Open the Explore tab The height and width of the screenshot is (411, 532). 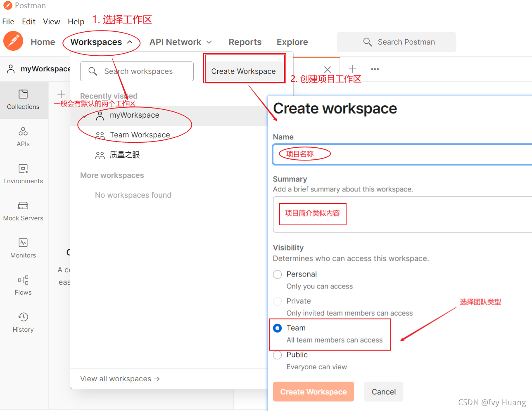point(292,42)
